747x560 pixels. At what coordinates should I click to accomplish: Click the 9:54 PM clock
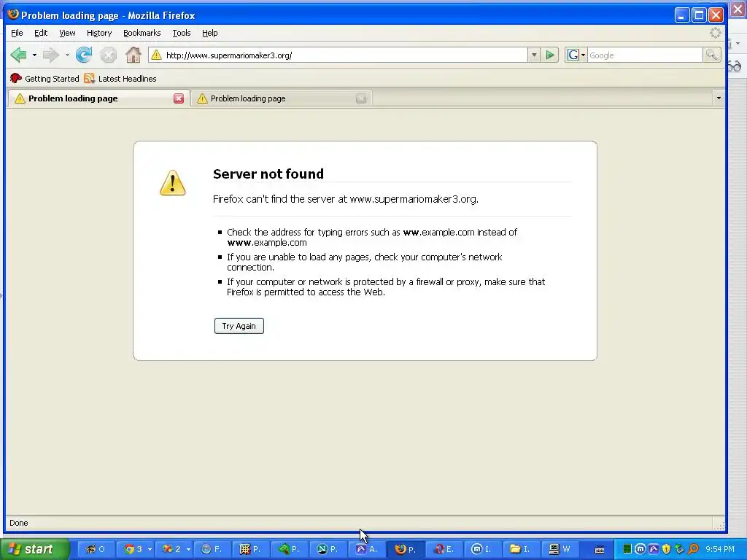[720, 550]
